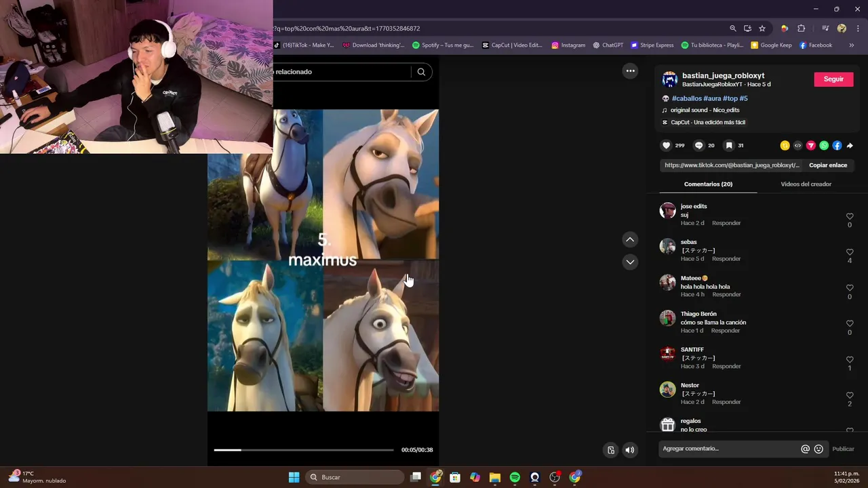The width and height of the screenshot is (868, 488).
Task: Open Instagram bookmark
Action: point(568,45)
